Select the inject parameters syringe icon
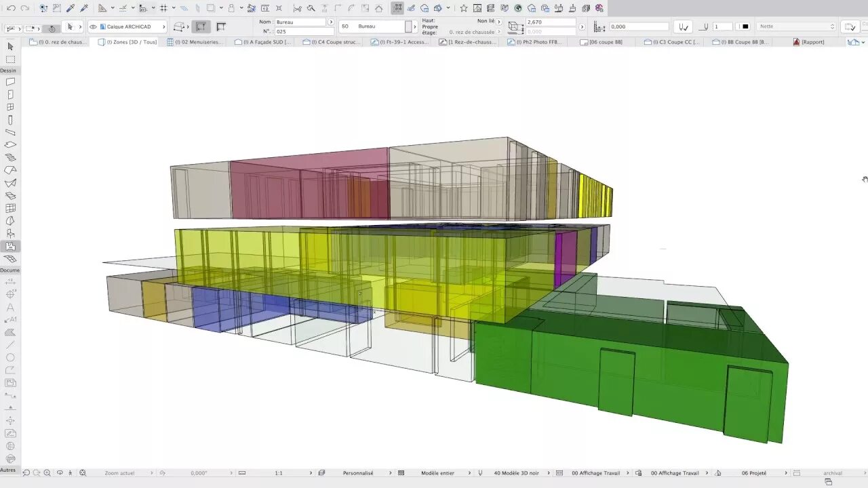Viewport: 868px width, 488px height. tap(84, 8)
